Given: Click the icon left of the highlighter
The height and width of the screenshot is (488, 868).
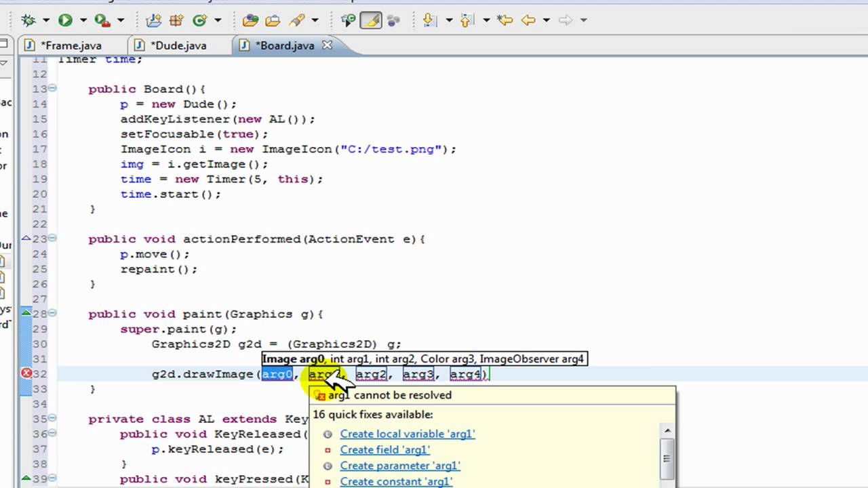Looking at the screenshot, I should pyautogui.click(x=348, y=20).
